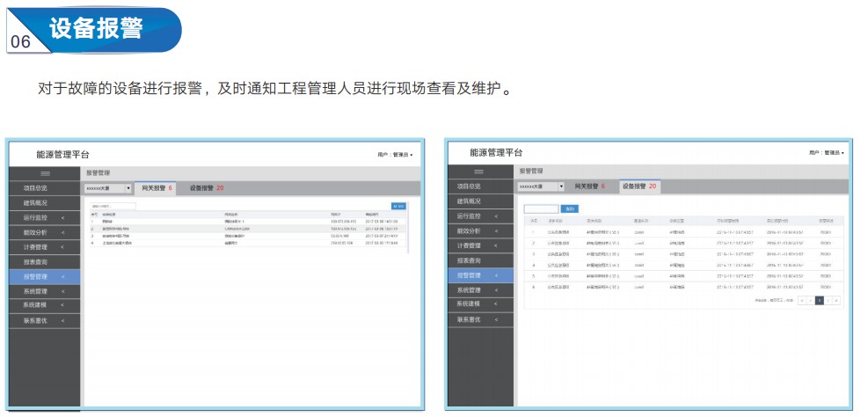The width and height of the screenshot is (868, 417).
Task: Open 用户:管理员 user menu in left screenshot
Action: coord(395,155)
